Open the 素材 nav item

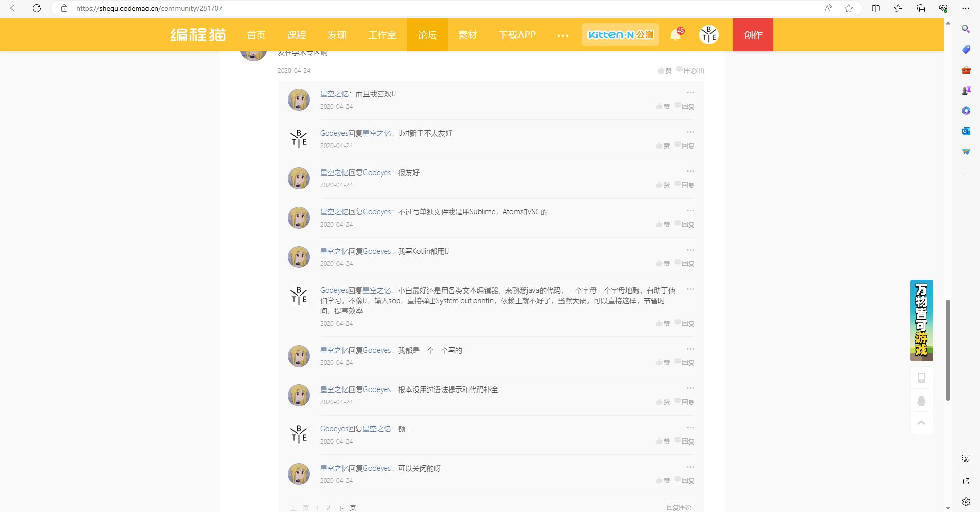point(468,35)
